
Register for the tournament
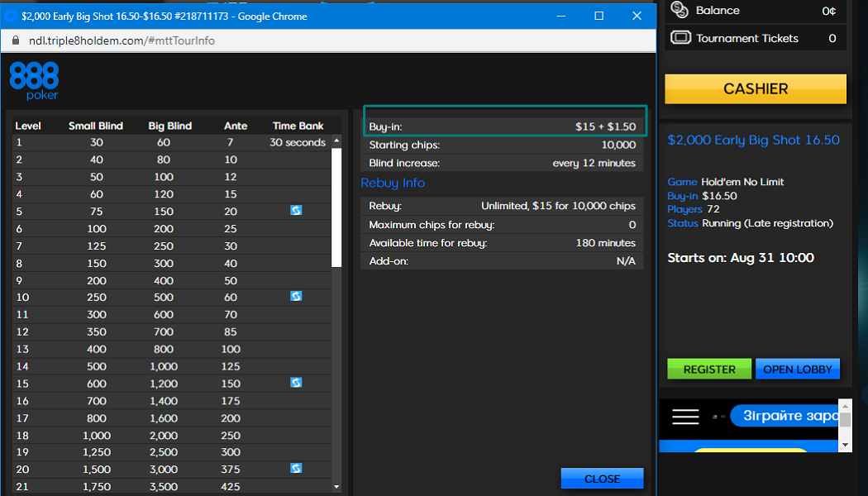click(x=708, y=370)
